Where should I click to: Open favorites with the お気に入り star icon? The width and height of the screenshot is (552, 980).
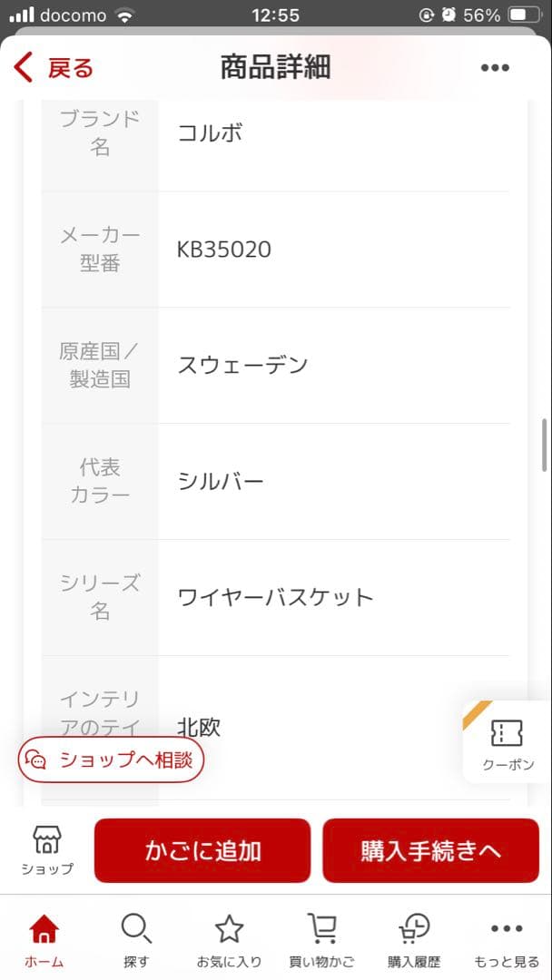click(x=230, y=927)
